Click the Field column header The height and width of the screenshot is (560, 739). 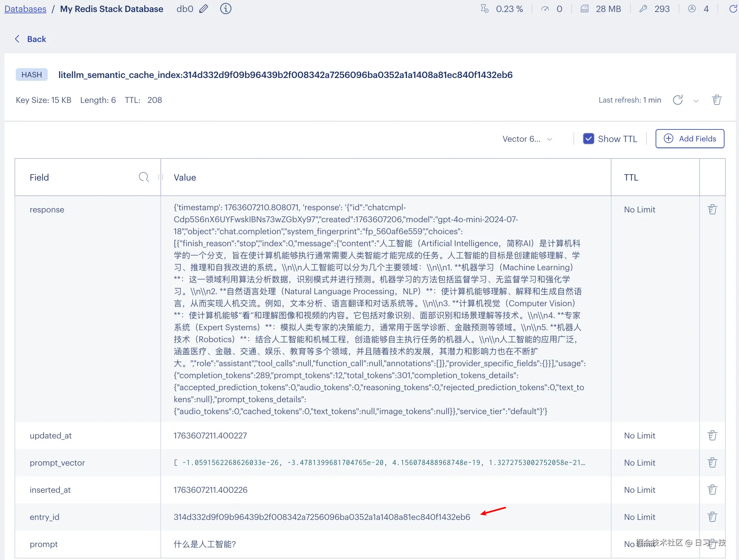click(x=39, y=177)
